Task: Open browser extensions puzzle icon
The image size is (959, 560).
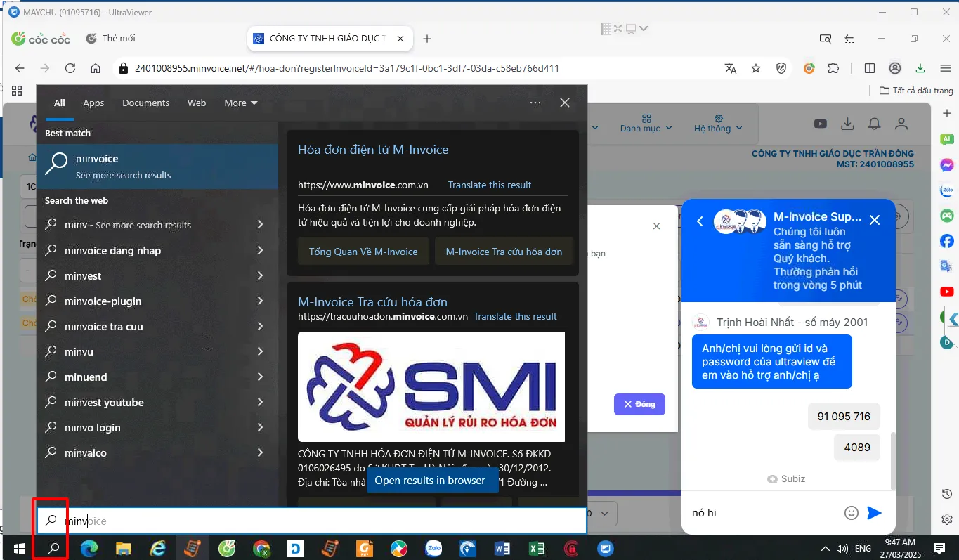Action: point(833,68)
